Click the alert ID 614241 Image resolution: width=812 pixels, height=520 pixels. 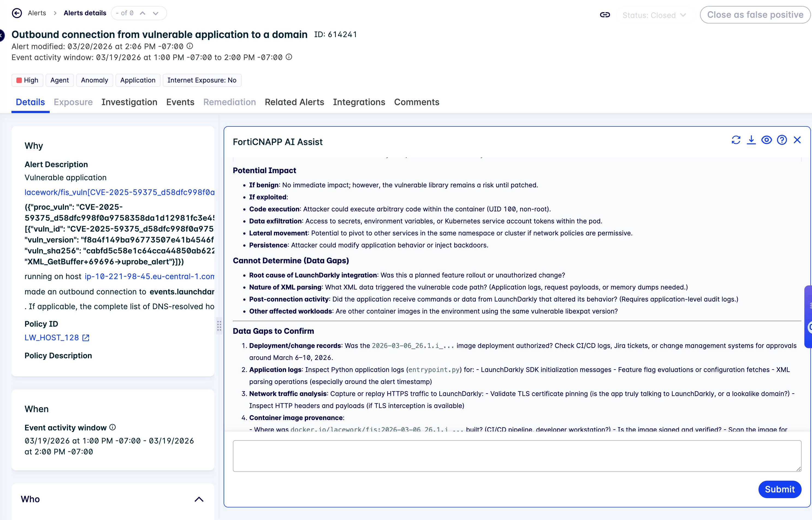[336, 34]
